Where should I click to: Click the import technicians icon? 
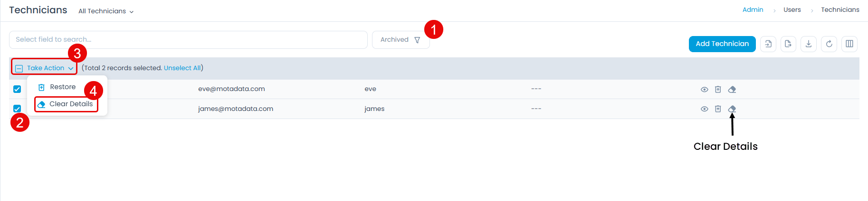[768, 44]
